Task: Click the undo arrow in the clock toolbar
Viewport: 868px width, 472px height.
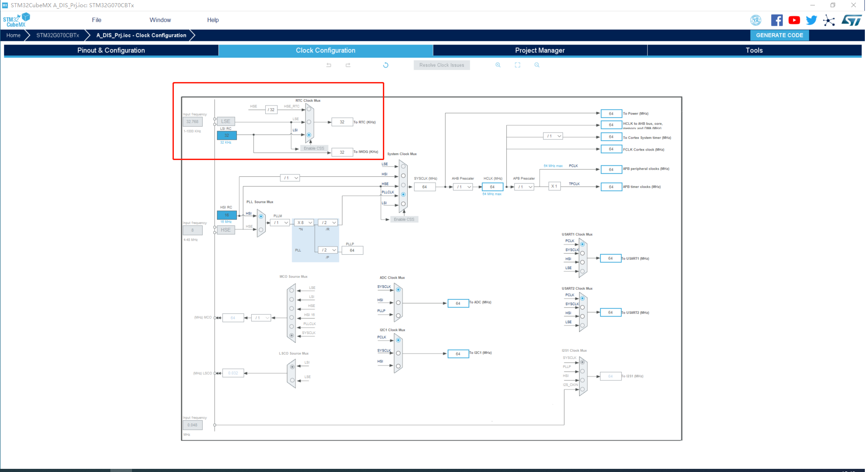Action: 329,65
